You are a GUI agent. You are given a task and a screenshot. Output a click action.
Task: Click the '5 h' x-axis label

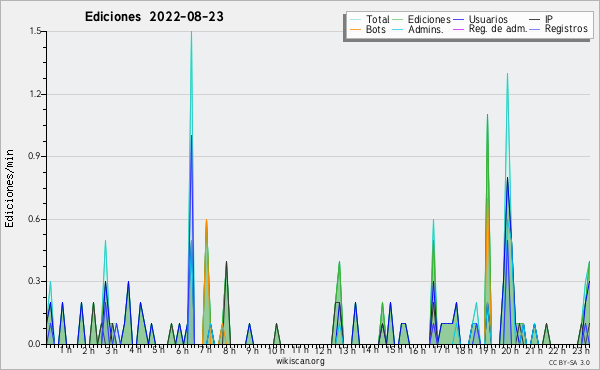158,350
